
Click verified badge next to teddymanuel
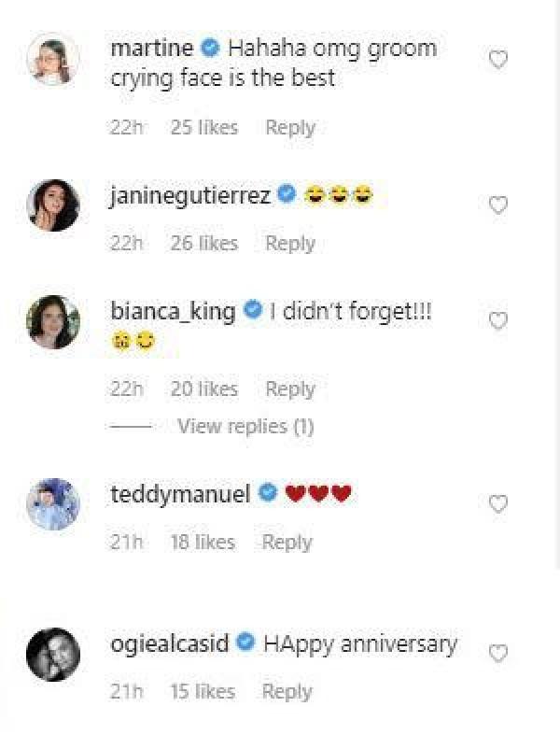[x=268, y=493]
